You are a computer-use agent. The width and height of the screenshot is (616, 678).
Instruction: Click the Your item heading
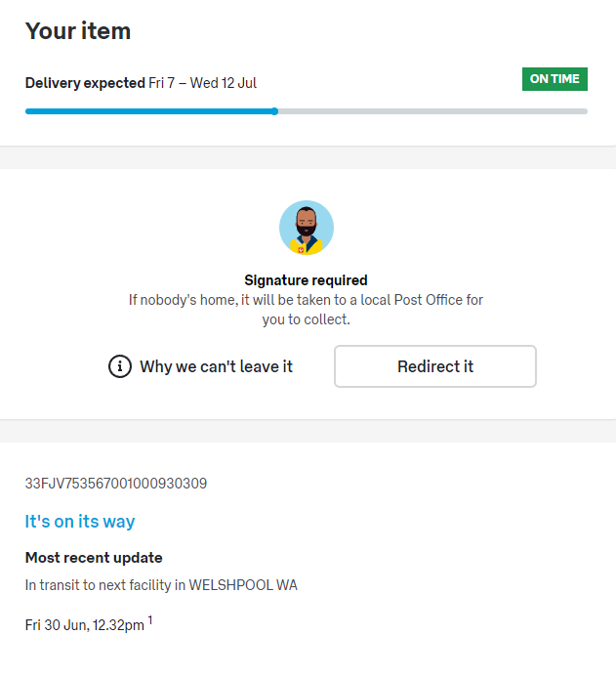tap(78, 31)
